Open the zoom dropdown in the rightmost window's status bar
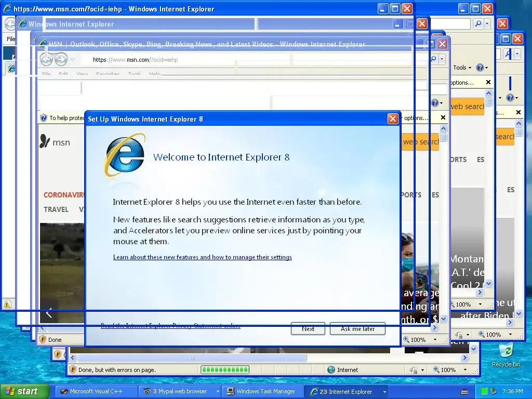 tap(510, 335)
